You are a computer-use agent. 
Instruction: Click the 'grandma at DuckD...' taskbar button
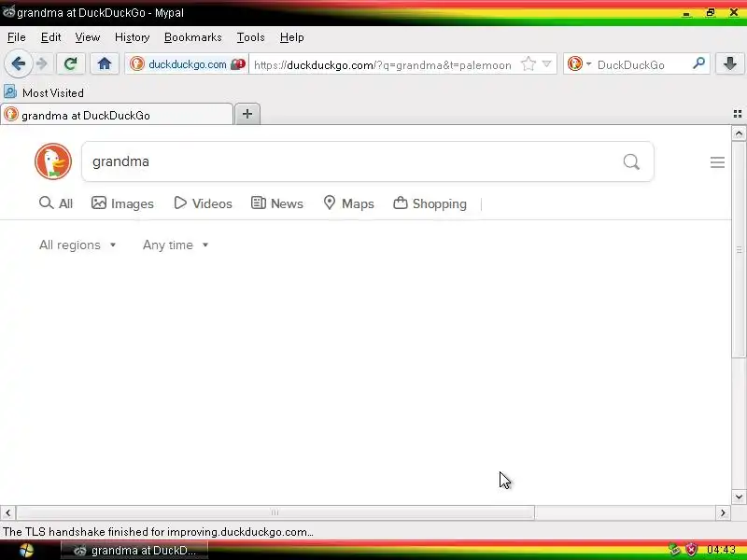(134, 551)
